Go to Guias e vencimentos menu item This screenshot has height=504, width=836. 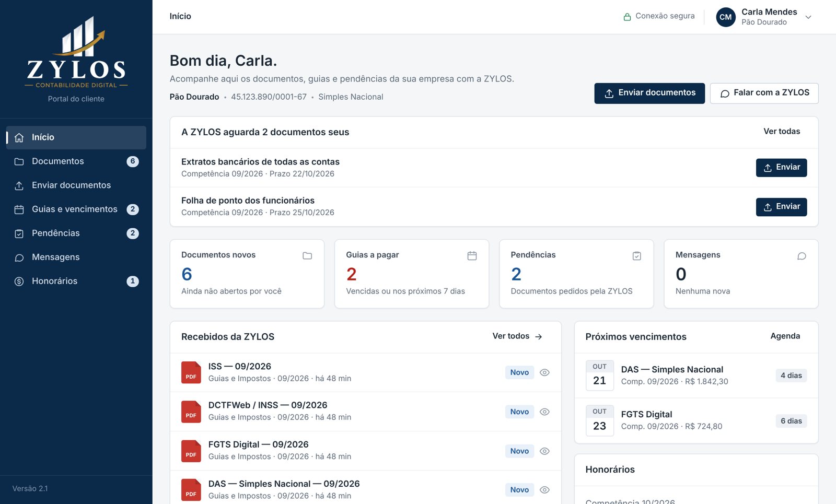click(76, 209)
